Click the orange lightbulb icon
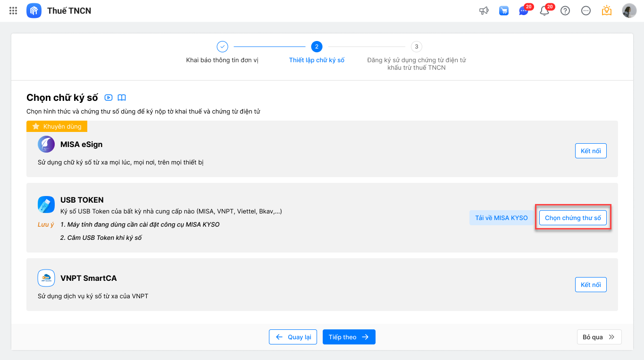 (x=607, y=10)
